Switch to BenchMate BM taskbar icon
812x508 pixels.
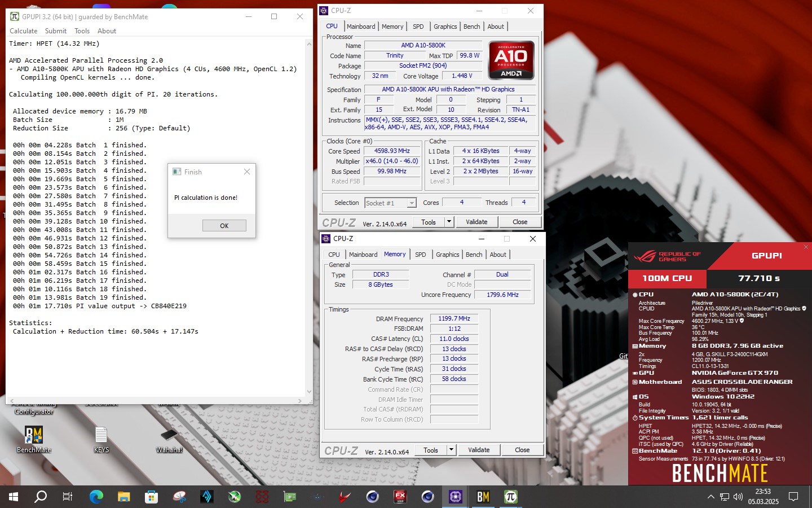[483, 497]
